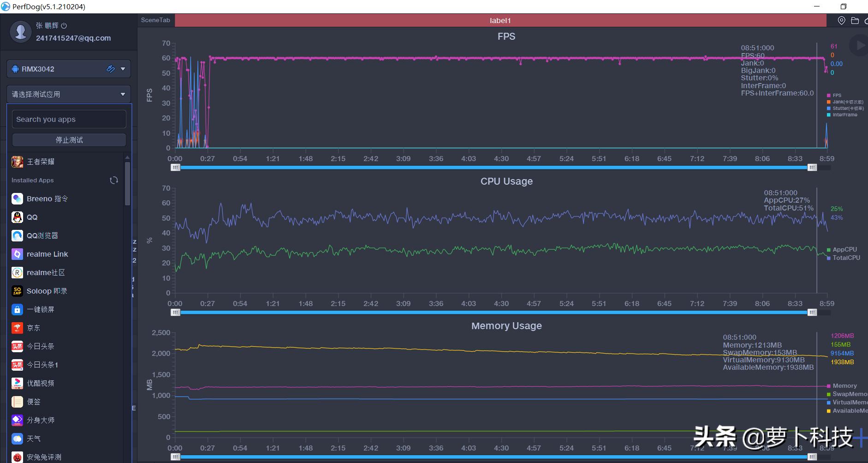Click the Search you apps field
The height and width of the screenshot is (463, 868).
69,119
